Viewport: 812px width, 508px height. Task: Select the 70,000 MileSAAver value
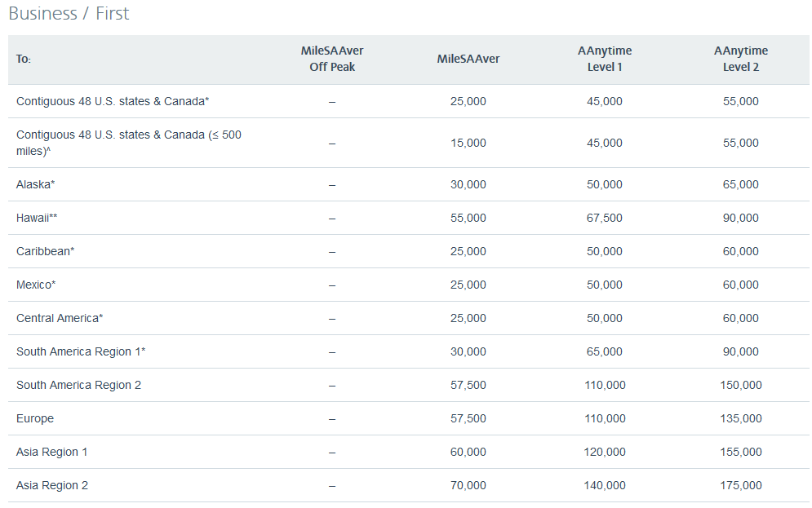point(468,486)
